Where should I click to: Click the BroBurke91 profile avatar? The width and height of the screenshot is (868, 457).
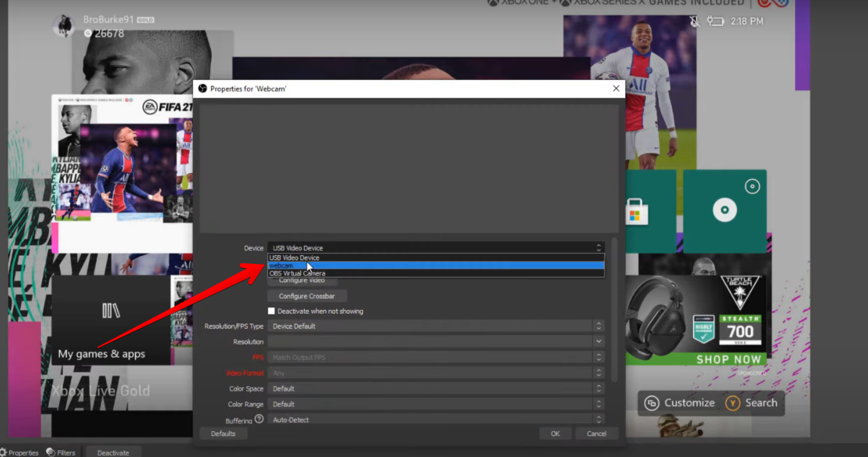pos(64,26)
